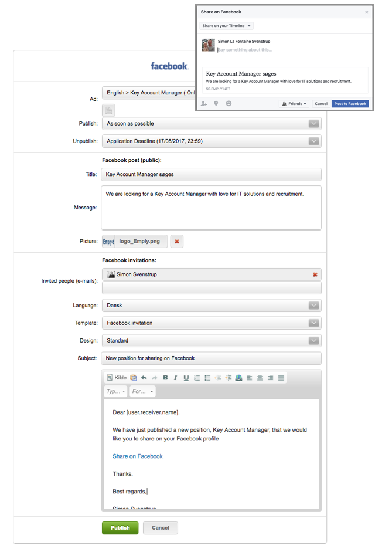392x549 pixels.
Task: Align editor text right
Action: (x=270, y=378)
